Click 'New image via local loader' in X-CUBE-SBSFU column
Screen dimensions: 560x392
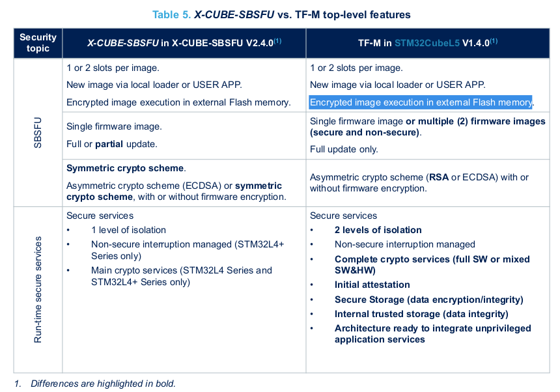pos(154,85)
